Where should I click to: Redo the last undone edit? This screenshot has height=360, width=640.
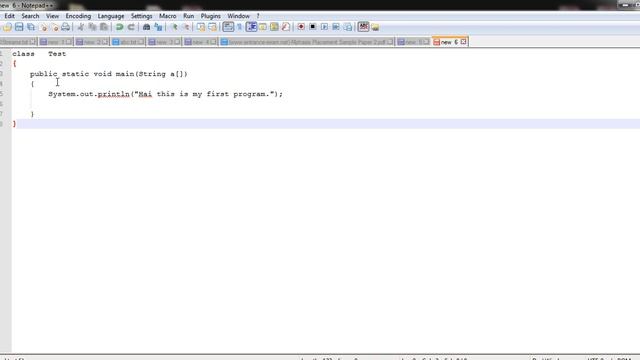point(131,27)
